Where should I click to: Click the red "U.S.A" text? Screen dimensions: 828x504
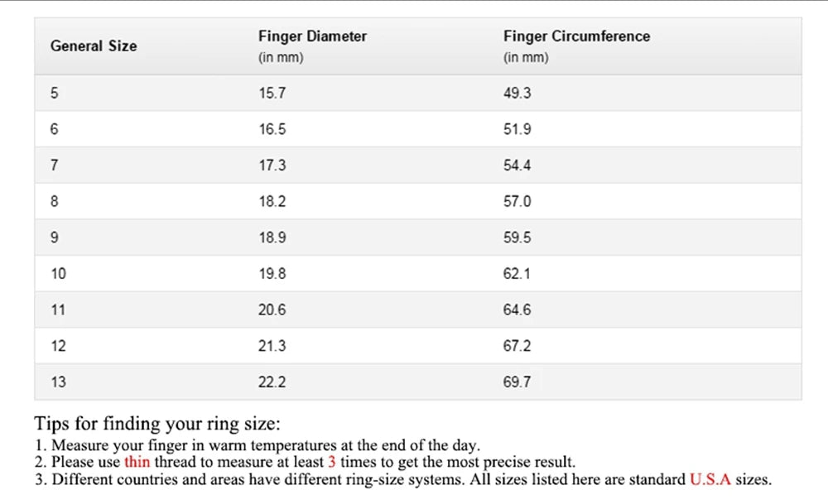pyautogui.click(x=710, y=479)
